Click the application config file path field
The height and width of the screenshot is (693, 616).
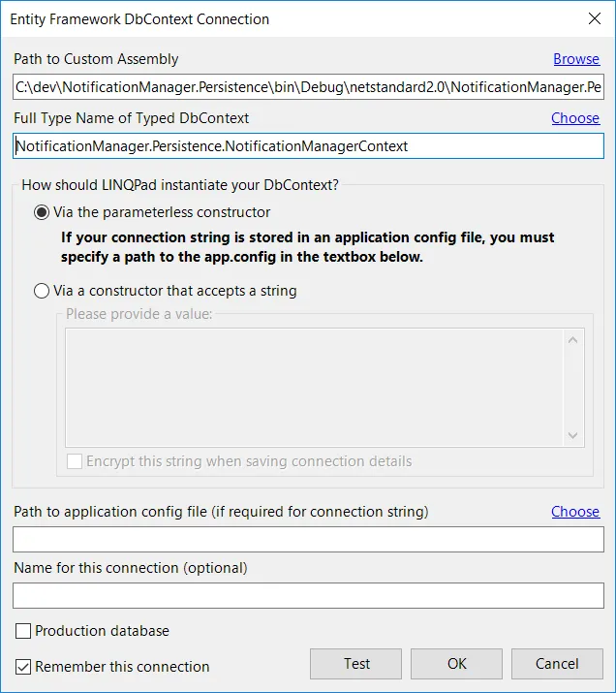308,540
